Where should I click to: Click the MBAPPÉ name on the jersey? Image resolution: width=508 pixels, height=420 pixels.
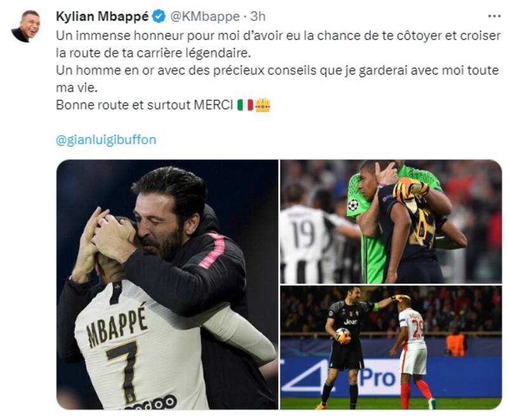(117, 328)
